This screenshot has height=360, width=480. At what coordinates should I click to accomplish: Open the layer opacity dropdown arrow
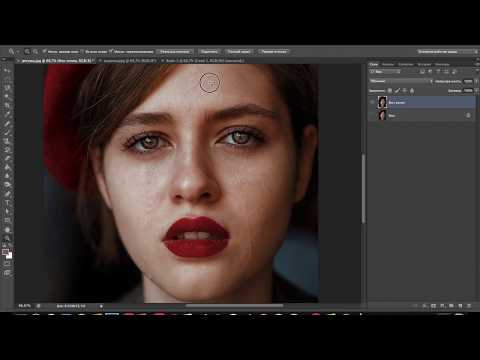[476, 81]
